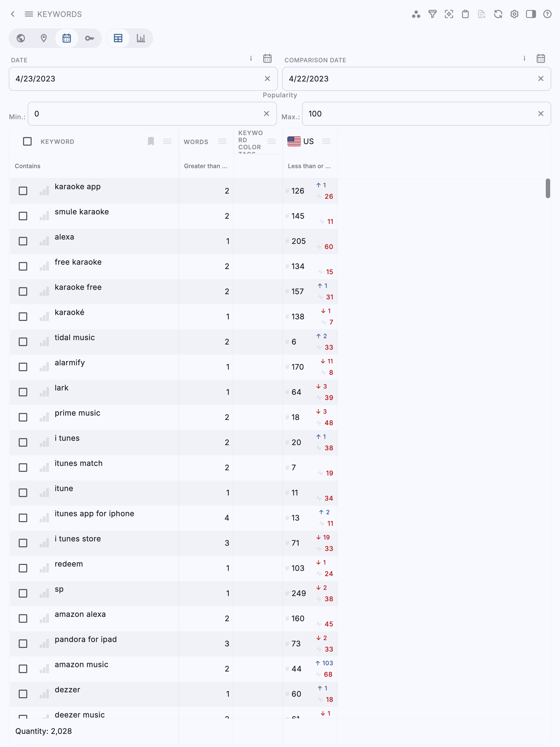The width and height of the screenshot is (560, 747).
Task: Select the tidal music row checkbox
Action: tap(23, 342)
